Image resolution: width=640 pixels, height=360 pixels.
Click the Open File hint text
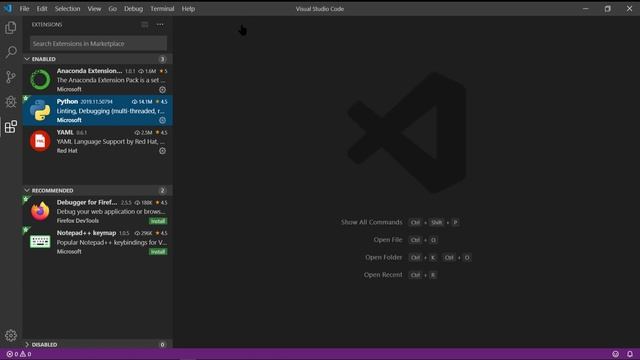point(388,240)
